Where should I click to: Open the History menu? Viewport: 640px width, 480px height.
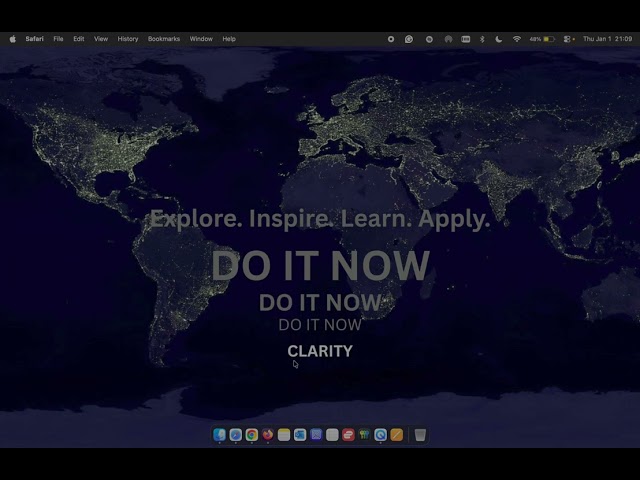click(x=128, y=39)
